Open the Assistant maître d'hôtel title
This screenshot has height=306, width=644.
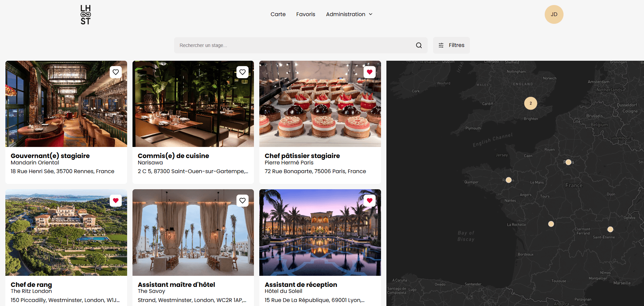176,285
